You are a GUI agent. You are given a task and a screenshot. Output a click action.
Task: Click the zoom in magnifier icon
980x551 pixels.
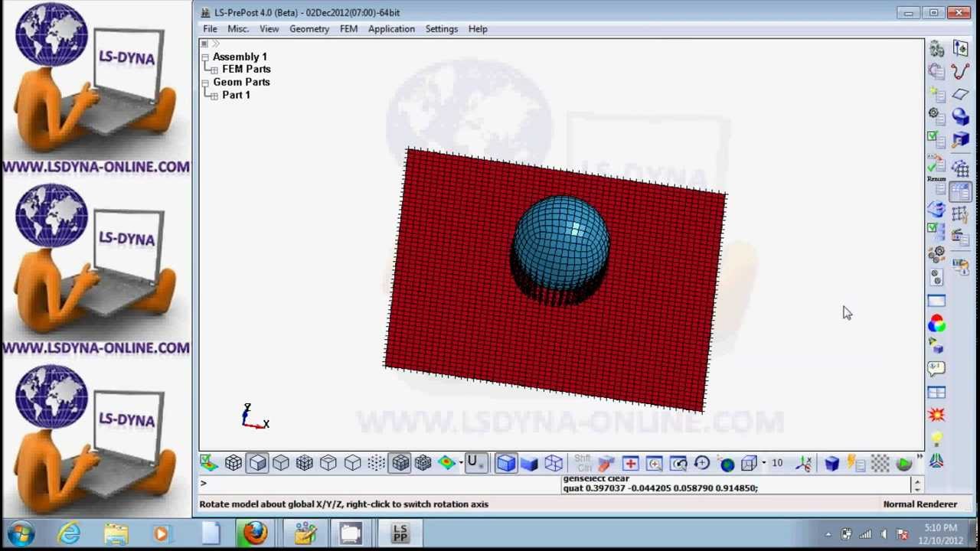(x=654, y=463)
